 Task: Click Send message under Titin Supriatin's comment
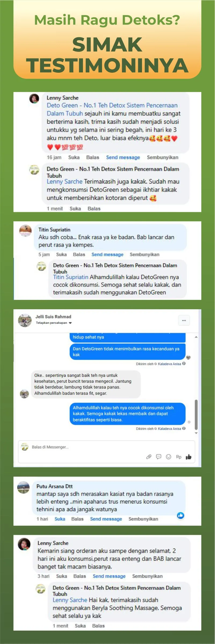pyautogui.click(x=107, y=255)
